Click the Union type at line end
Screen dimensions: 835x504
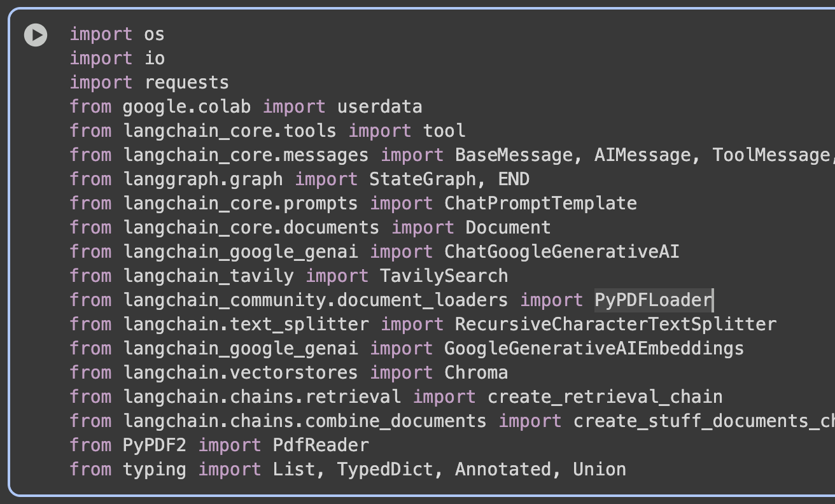600,469
